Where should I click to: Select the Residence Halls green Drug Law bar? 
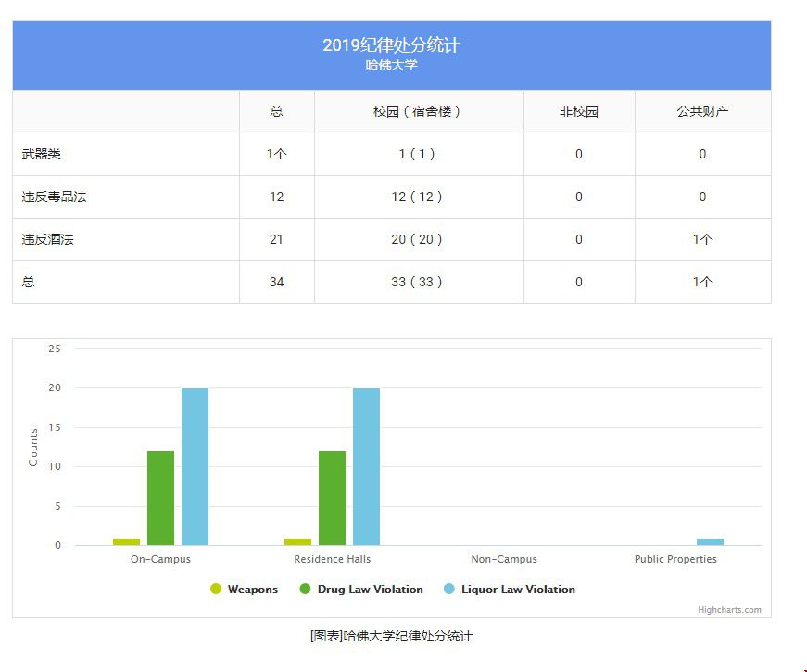332,498
